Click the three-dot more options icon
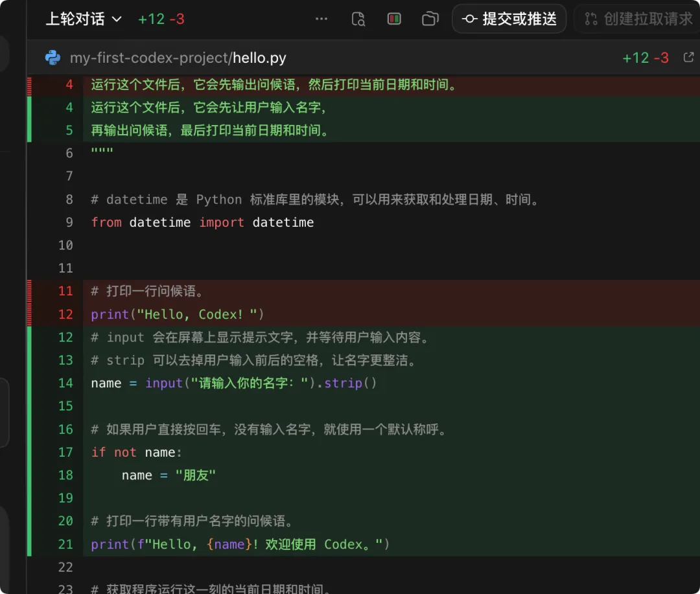Viewport: 700px width, 594px height. [321, 19]
